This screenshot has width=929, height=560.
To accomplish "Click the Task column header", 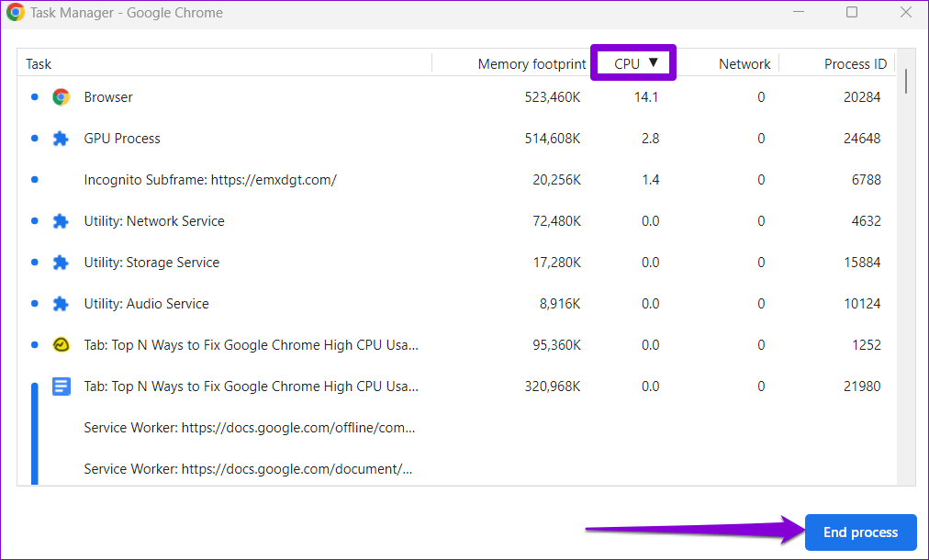I will pyautogui.click(x=39, y=63).
